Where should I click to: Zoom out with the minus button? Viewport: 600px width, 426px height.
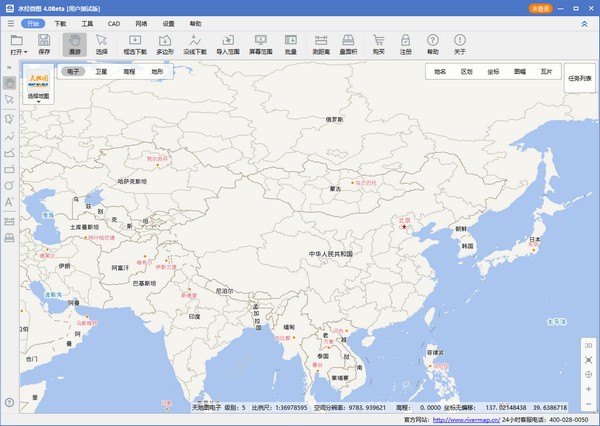tap(589, 403)
